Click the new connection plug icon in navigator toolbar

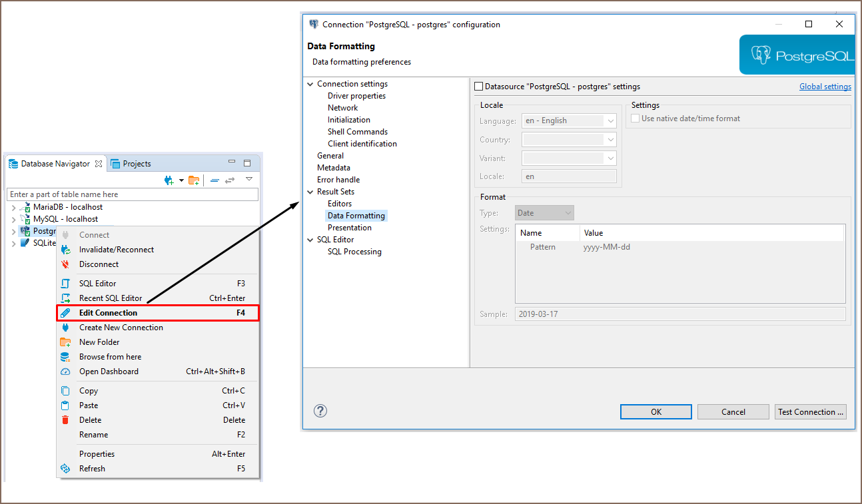[x=169, y=180]
